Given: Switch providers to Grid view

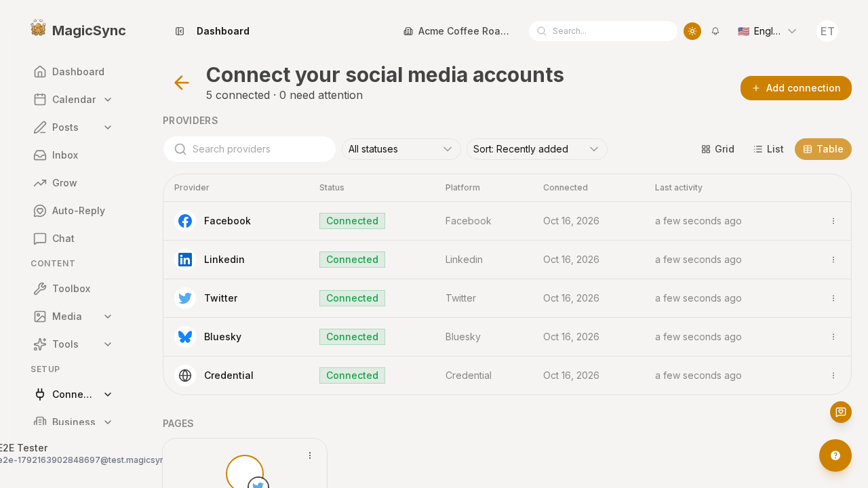Looking at the screenshot, I should (x=717, y=149).
